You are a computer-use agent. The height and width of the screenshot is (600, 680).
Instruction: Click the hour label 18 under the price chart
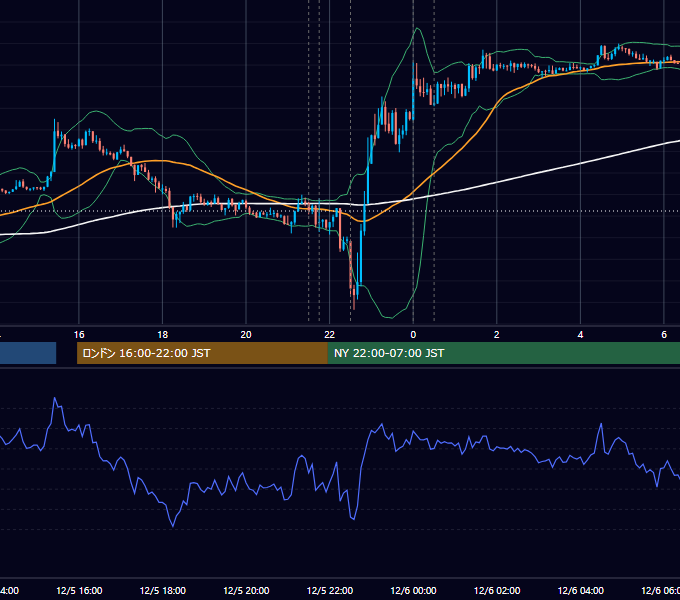pos(163,335)
